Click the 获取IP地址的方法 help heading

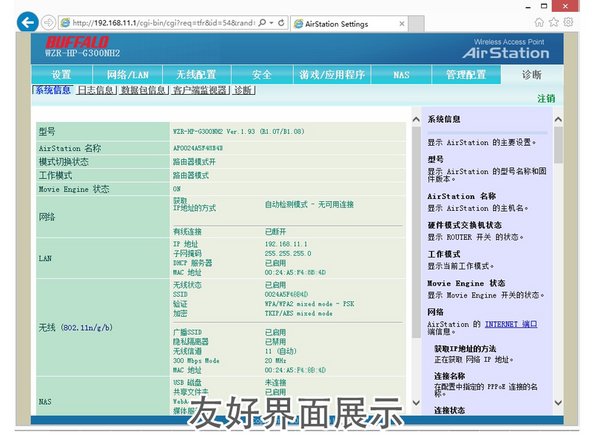465,348
